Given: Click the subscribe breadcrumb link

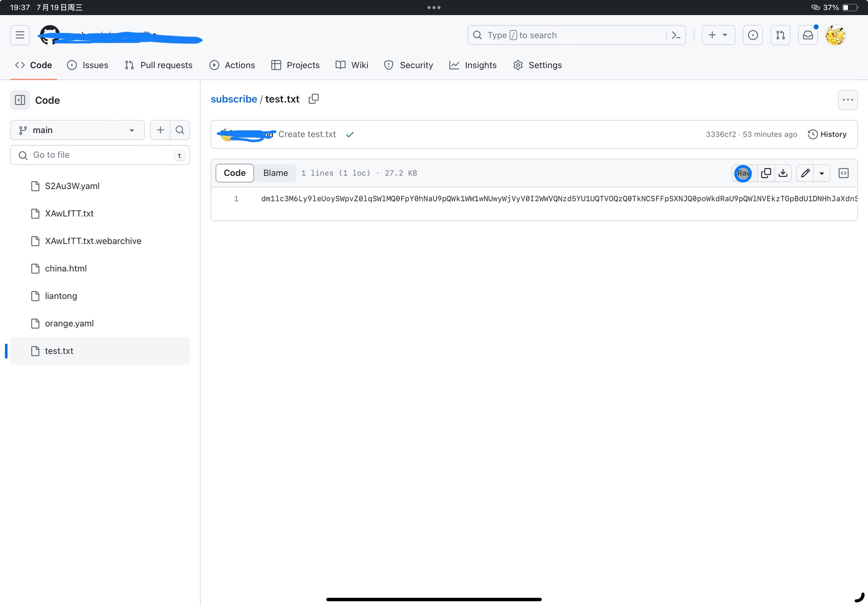Looking at the screenshot, I should coord(233,99).
